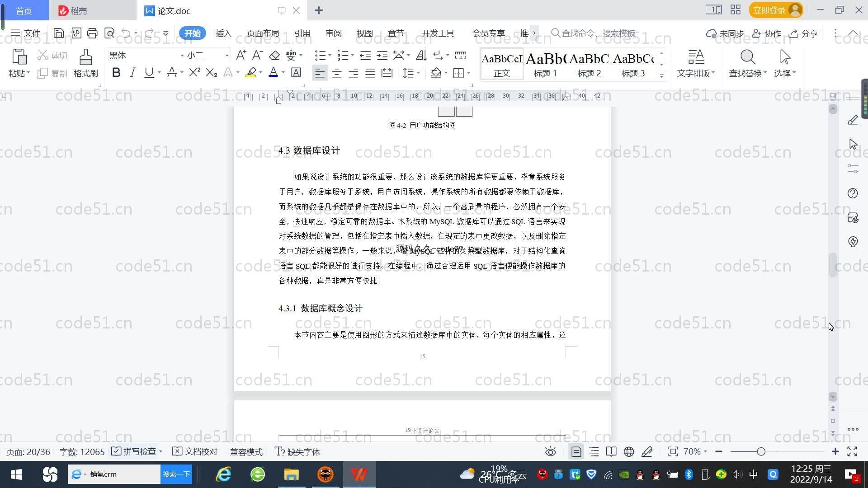Open the font name dropdown showing 黑体

[x=182, y=56]
